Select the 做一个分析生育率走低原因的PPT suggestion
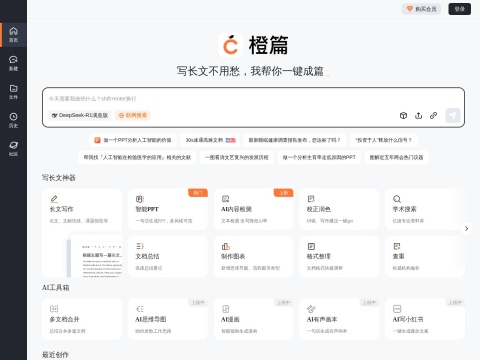This screenshot has width=480, height=360. point(319,157)
